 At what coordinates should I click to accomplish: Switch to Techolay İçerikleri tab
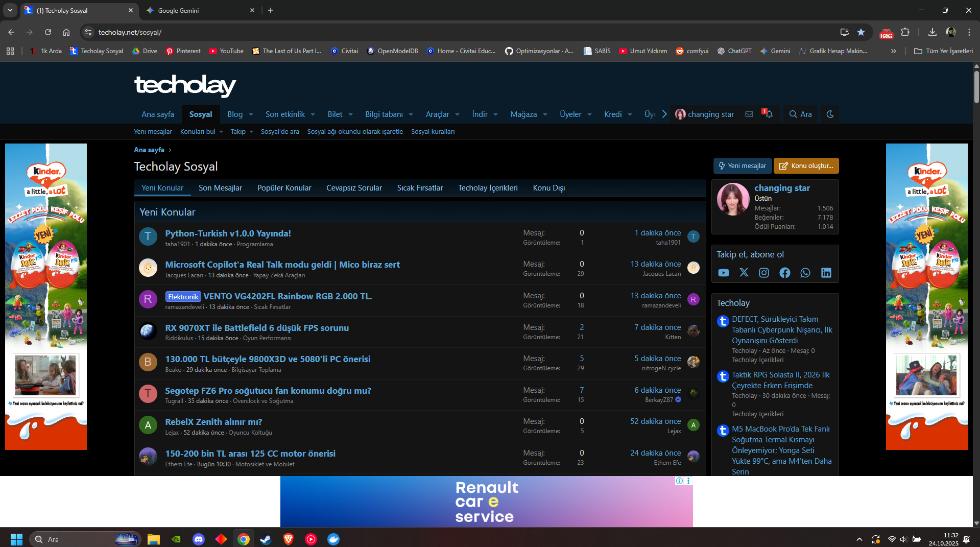tap(488, 188)
